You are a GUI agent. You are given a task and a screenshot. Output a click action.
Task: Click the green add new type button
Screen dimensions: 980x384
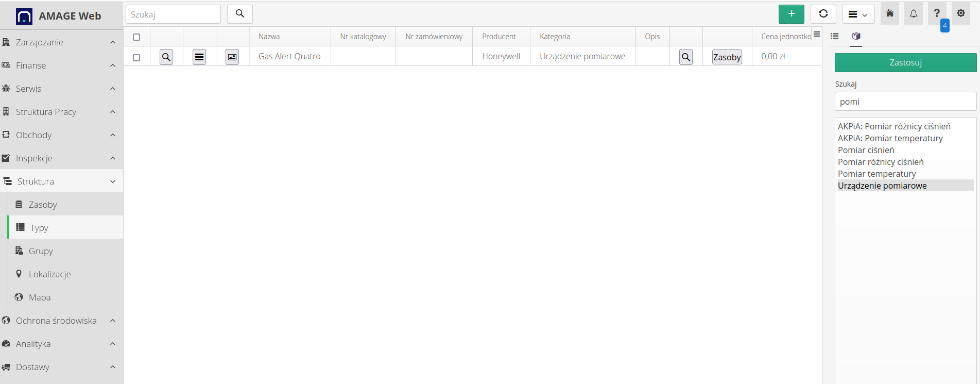pos(791,14)
